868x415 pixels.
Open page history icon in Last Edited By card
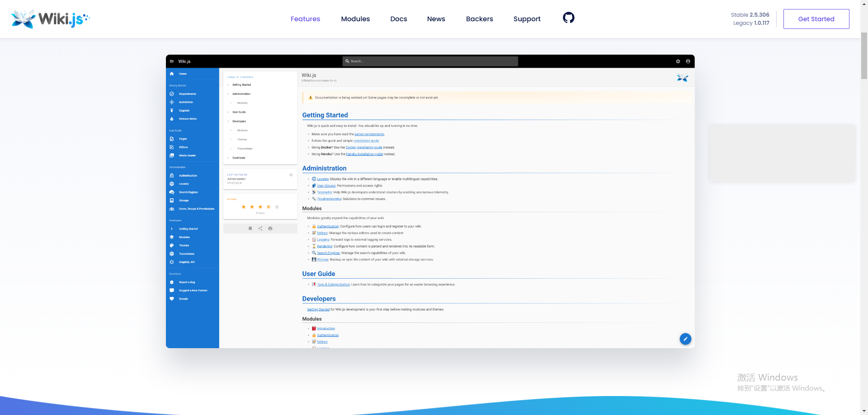[291, 175]
